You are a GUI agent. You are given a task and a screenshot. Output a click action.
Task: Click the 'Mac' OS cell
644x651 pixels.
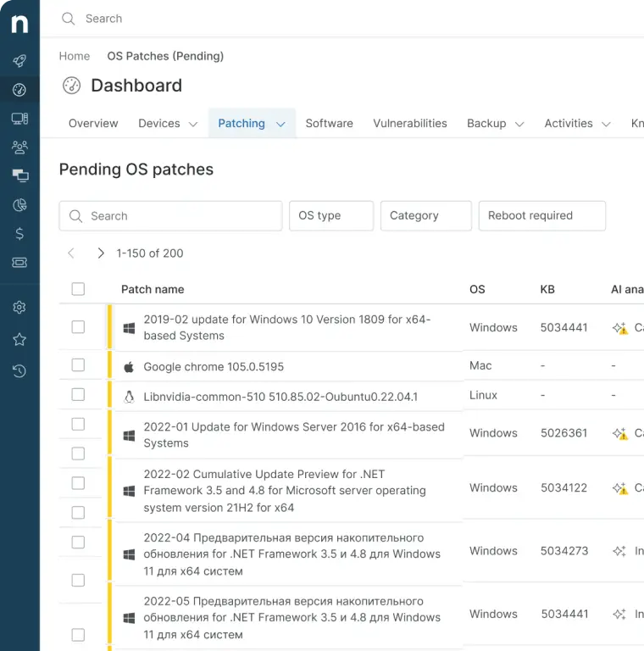[x=480, y=365]
